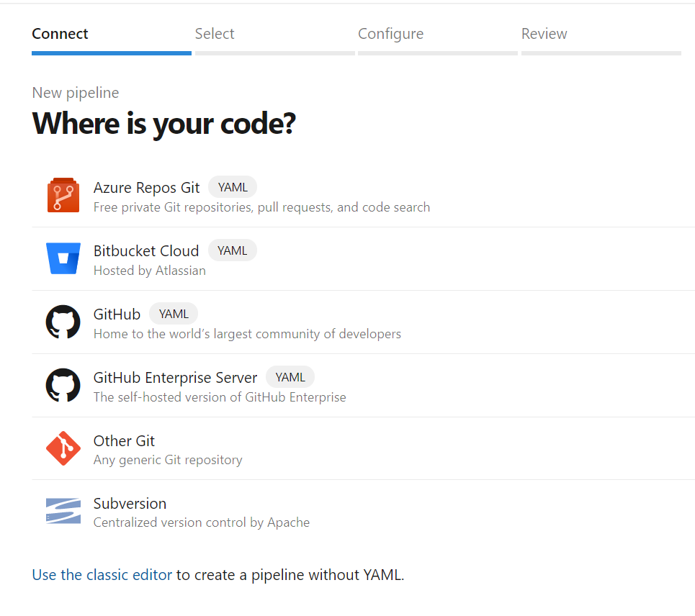The height and width of the screenshot is (616, 695).
Task: Choose Subversion as code source
Action: pyautogui.click(x=130, y=504)
